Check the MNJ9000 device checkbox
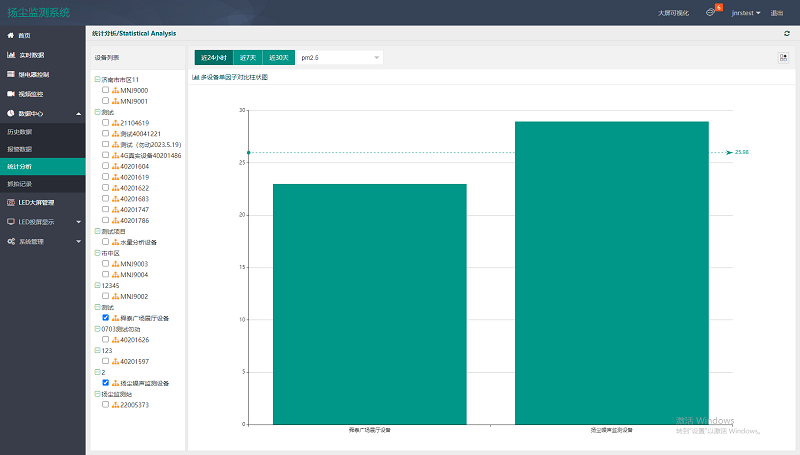This screenshot has height=455, width=800. click(x=106, y=90)
